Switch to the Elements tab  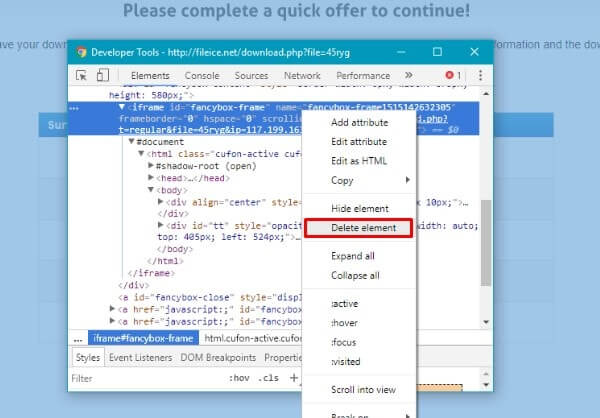click(150, 76)
